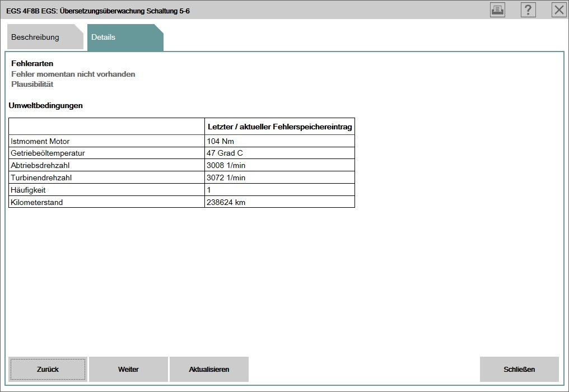
Task: Go forward with the Weiter button
Action: (x=128, y=370)
